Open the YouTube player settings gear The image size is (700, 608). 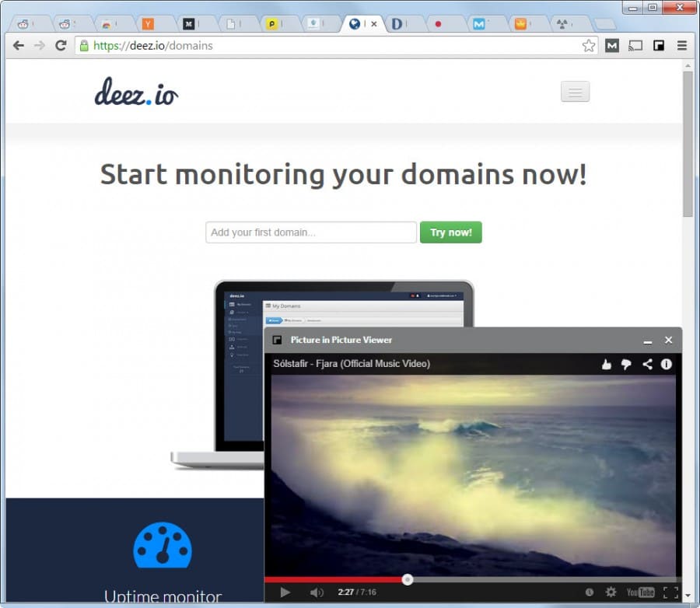pos(611,592)
